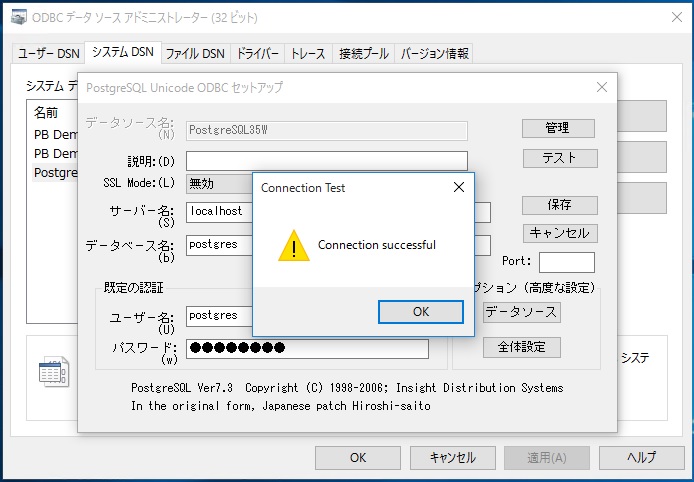Click the データソース名 PostgreSQL35W field
Image resolution: width=694 pixels, height=482 pixels.
(327, 131)
